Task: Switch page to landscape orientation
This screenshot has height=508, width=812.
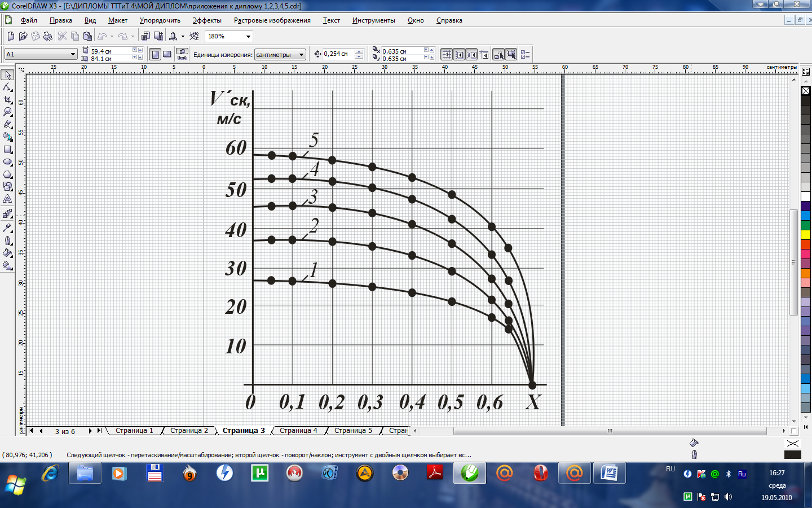Action: click(167, 55)
